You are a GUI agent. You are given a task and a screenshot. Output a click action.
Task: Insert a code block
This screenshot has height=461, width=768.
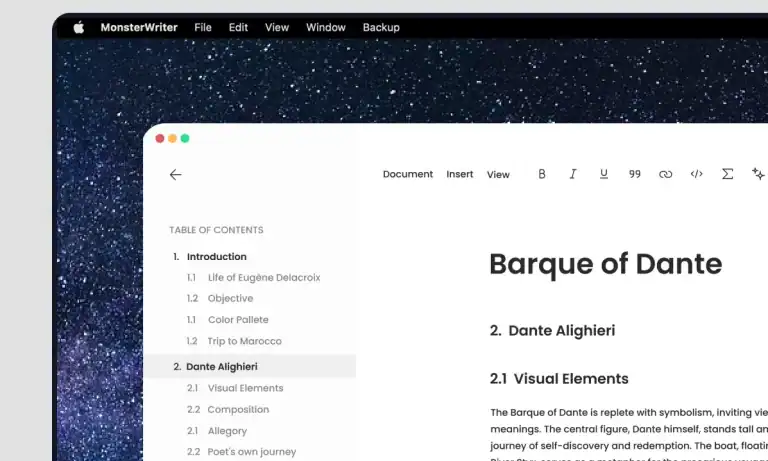point(696,174)
